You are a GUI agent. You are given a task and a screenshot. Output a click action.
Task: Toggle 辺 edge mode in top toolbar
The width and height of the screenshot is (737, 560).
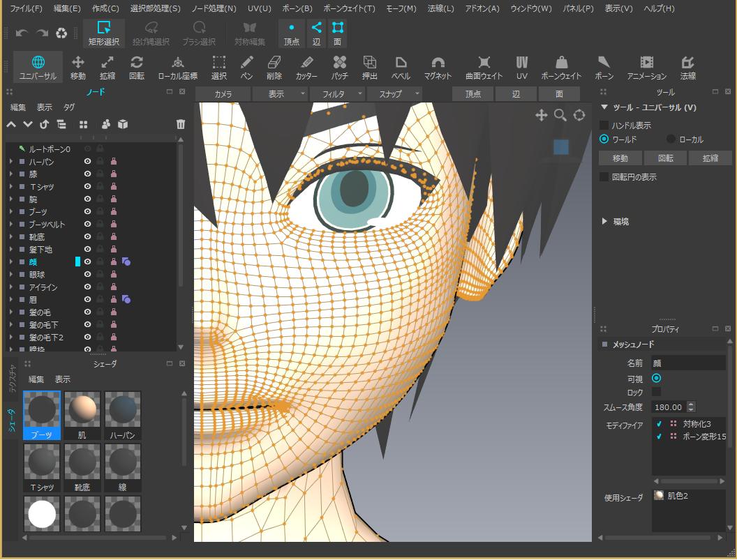coord(316,33)
